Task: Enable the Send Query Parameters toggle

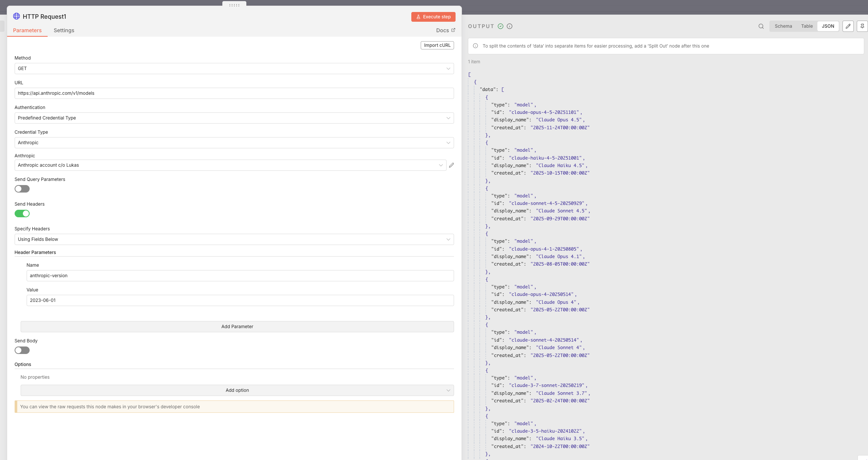Action: (22, 189)
